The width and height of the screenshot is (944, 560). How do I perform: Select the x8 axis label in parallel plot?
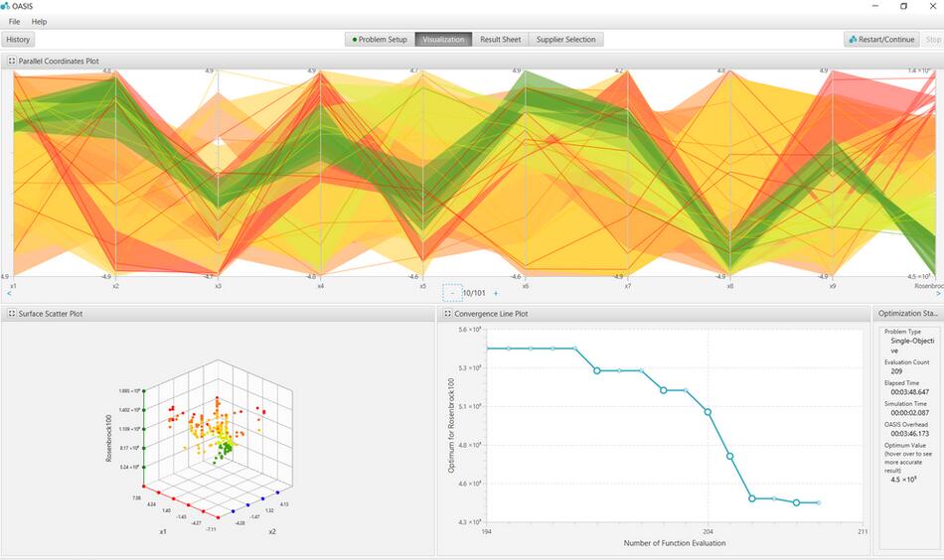[x=729, y=286]
